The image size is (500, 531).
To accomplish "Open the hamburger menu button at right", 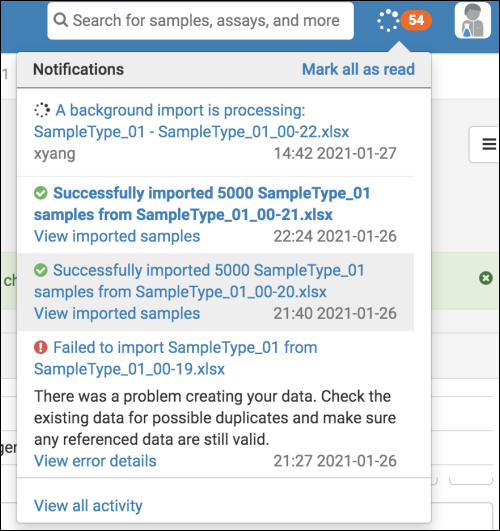I will (x=489, y=144).
